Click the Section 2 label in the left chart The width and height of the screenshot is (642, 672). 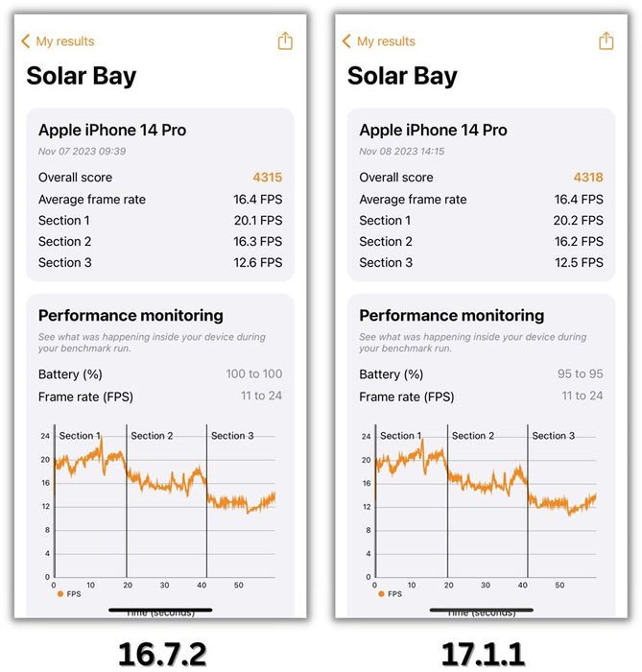[152, 436]
